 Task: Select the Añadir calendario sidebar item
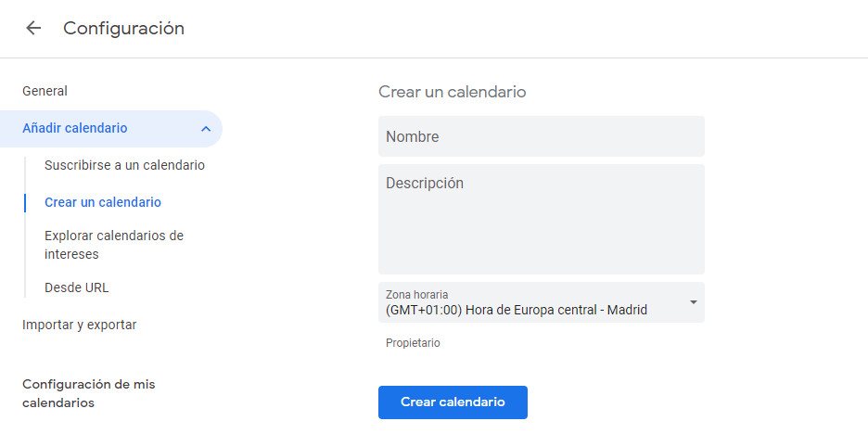[110, 128]
